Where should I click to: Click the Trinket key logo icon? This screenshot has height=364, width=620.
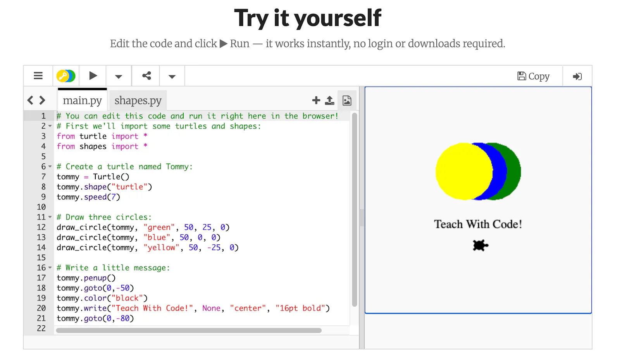[x=66, y=76]
